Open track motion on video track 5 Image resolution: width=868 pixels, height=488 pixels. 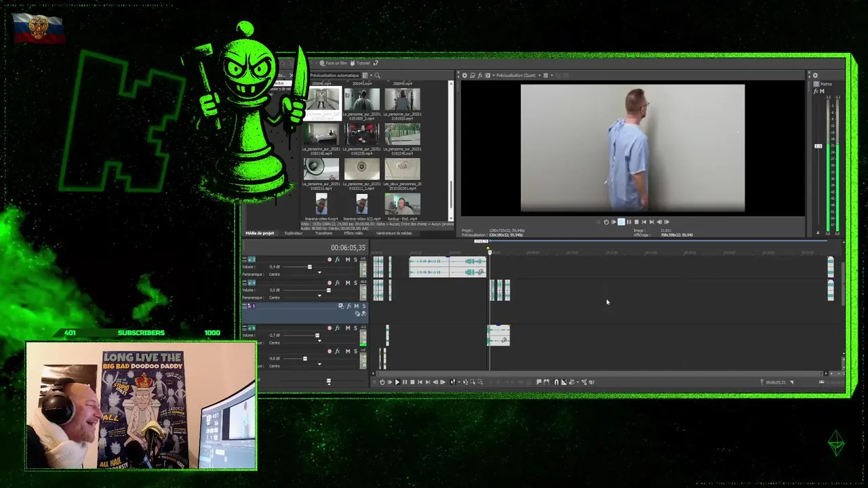click(x=341, y=306)
